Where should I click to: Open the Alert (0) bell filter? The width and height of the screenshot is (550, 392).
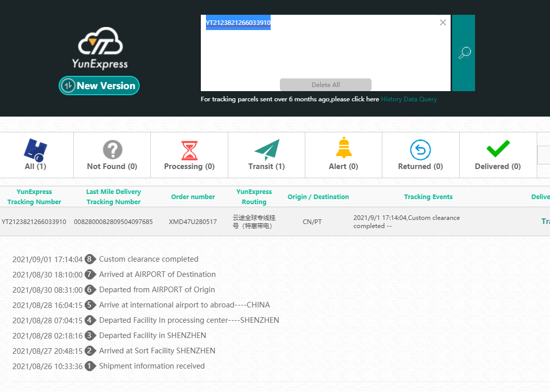(x=344, y=155)
